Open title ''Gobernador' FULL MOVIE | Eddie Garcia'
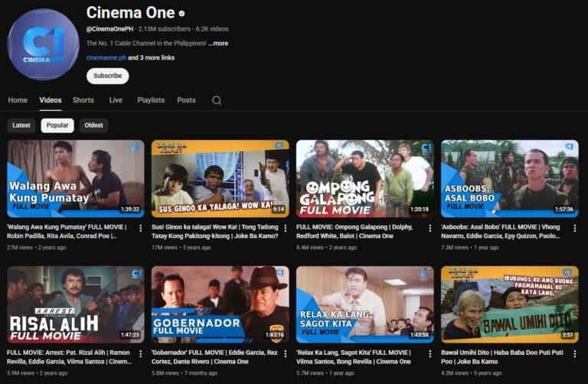 (x=214, y=357)
